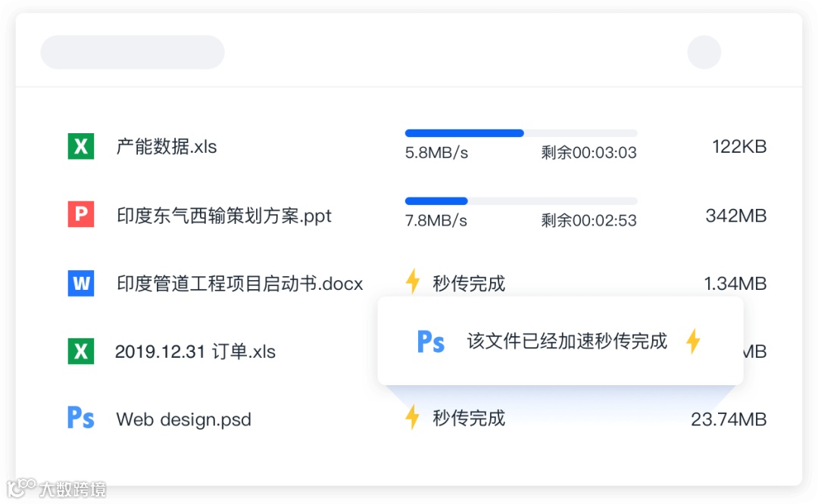Image resolution: width=818 pixels, height=504 pixels.
Task: Click 秒传完成 status in the Web design.psd row
Action: click(469, 418)
